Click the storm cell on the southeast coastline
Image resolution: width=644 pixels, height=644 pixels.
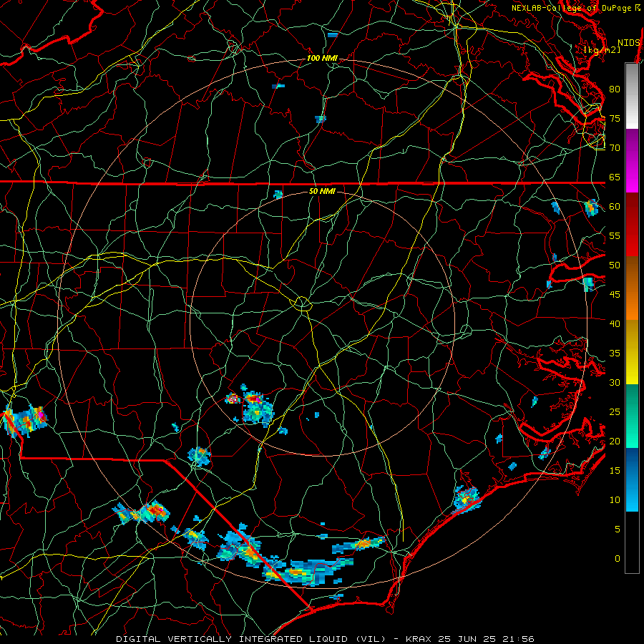point(467,500)
